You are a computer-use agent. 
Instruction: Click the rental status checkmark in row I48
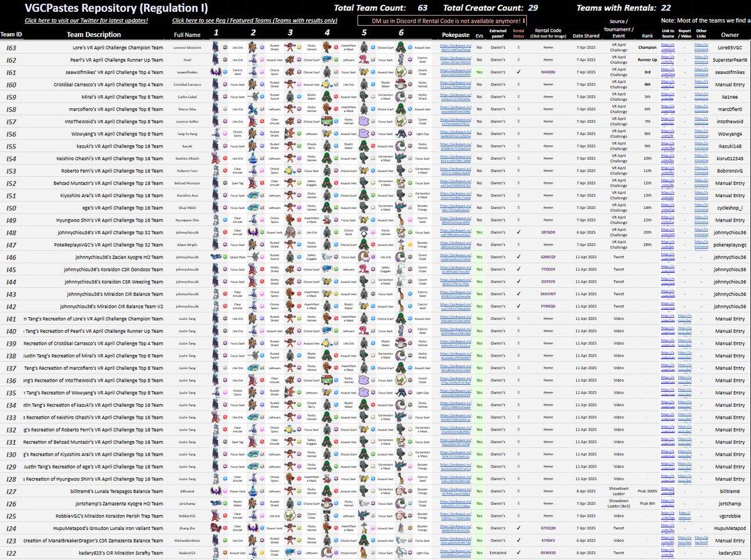click(x=518, y=233)
